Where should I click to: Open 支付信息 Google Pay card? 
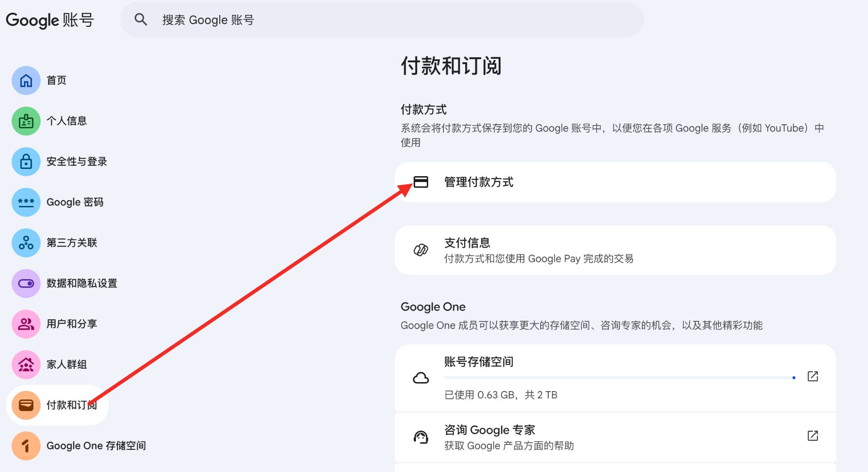tap(615, 250)
